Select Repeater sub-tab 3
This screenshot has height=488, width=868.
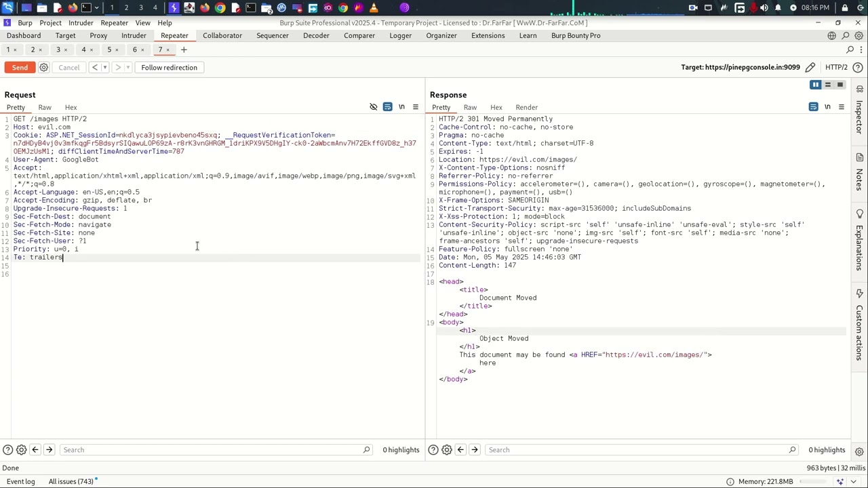58,49
